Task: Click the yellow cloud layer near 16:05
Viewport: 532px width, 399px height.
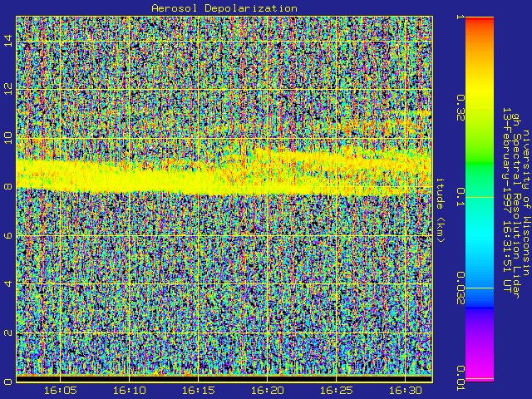Action: (60, 175)
